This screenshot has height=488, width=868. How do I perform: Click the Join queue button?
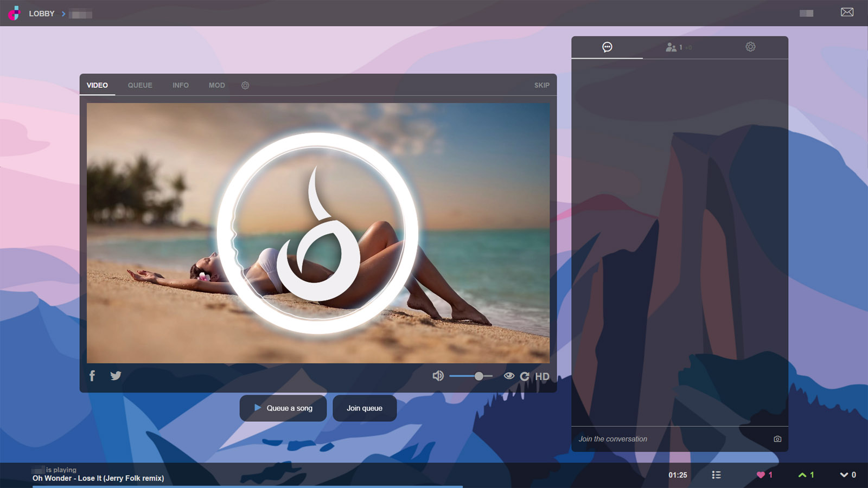365,408
